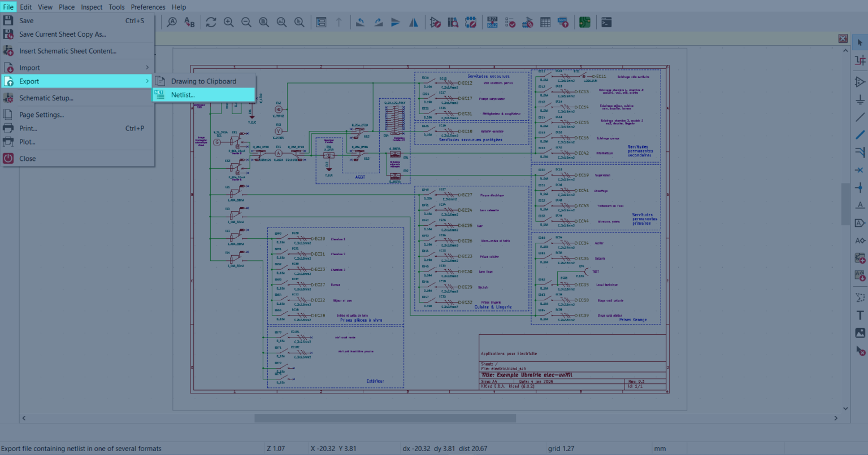Select the No Connect flag tool
868x455 pixels.
[860, 170]
